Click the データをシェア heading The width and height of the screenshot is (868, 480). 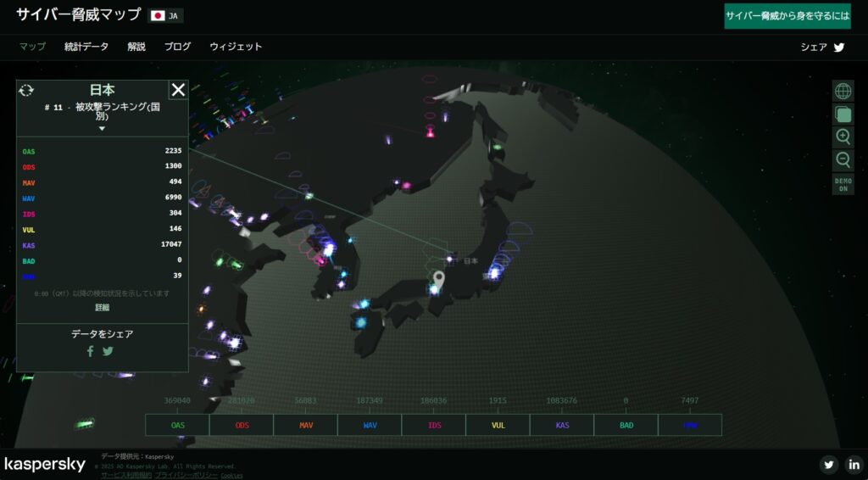(103, 334)
